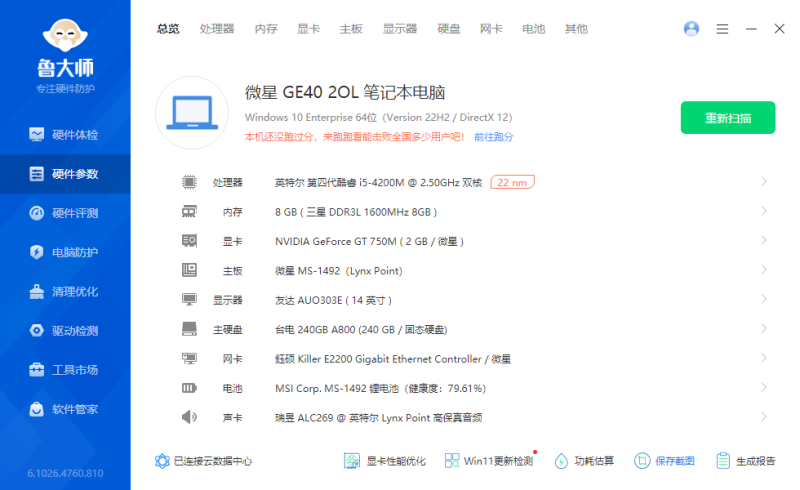Click the laptop computer image
This screenshot has height=490, width=800.
192,113
